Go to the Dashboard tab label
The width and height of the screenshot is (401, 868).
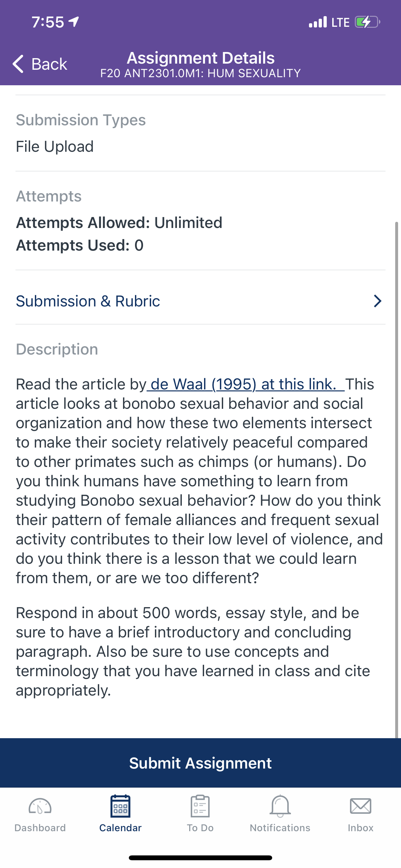40,828
